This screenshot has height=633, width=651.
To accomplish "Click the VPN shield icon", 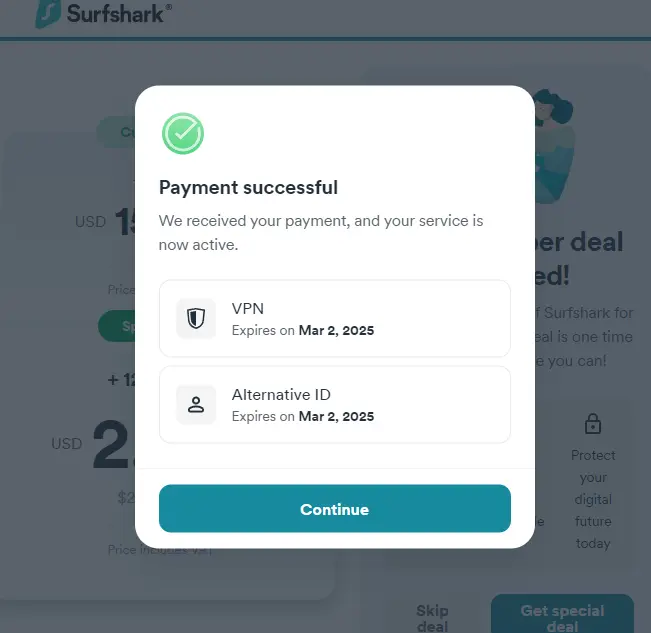I will (x=196, y=318).
